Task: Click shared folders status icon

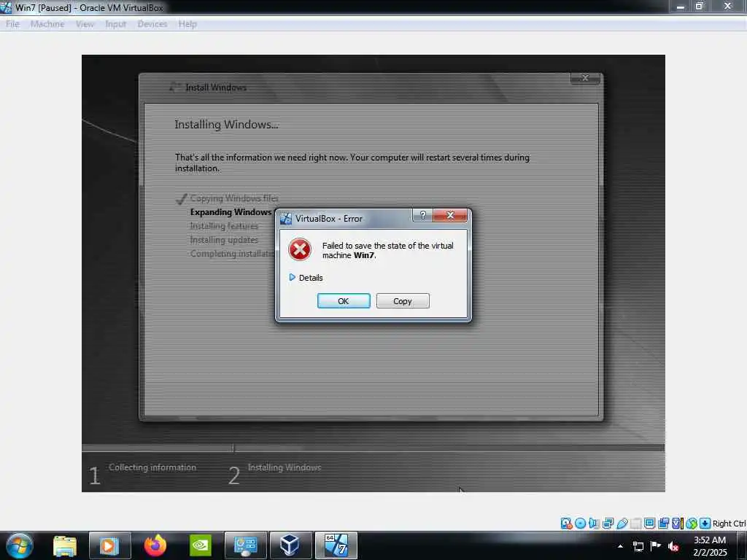Action: coord(635,524)
